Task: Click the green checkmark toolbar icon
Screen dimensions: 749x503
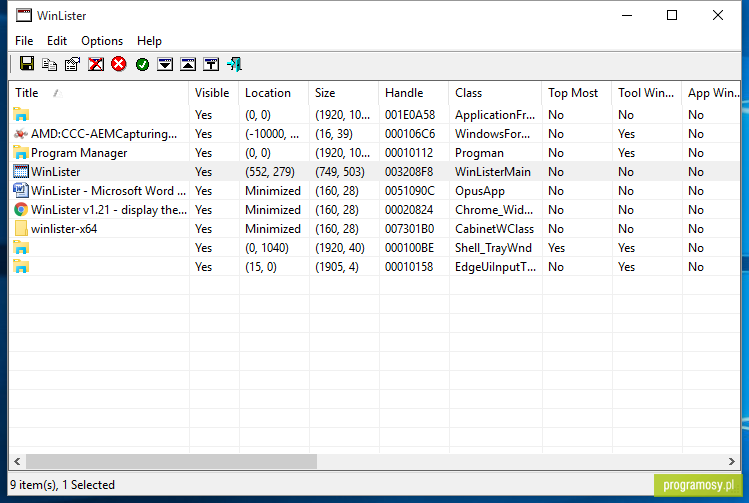Action: point(142,64)
